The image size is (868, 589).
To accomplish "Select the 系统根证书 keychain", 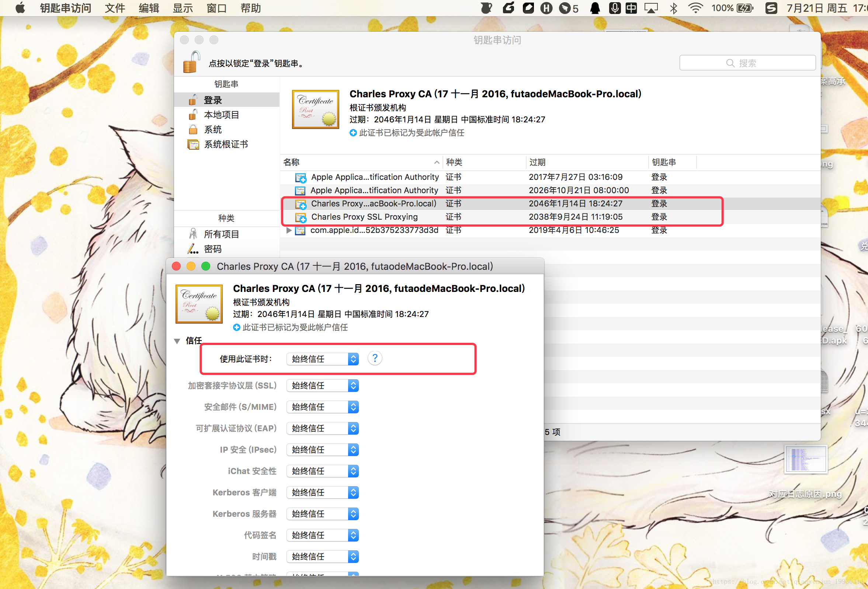I will click(x=227, y=144).
